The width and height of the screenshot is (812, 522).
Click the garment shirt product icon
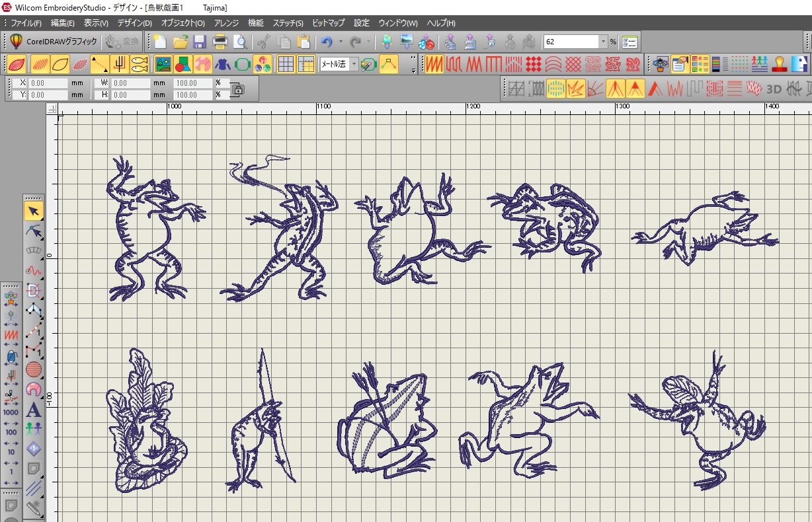pyautogui.click(x=223, y=64)
